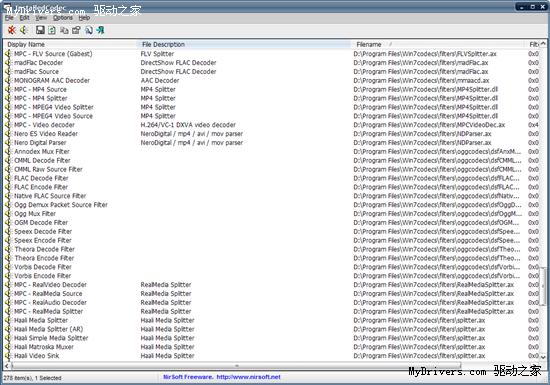Click the speaker Enable Selected Items toolbar icon
The height and width of the screenshot is (385, 550).
coord(24,30)
